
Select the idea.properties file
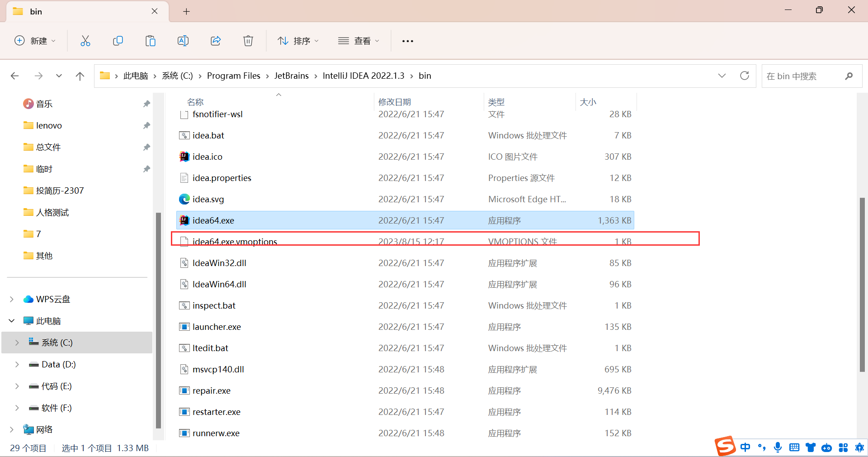(405, 178)
